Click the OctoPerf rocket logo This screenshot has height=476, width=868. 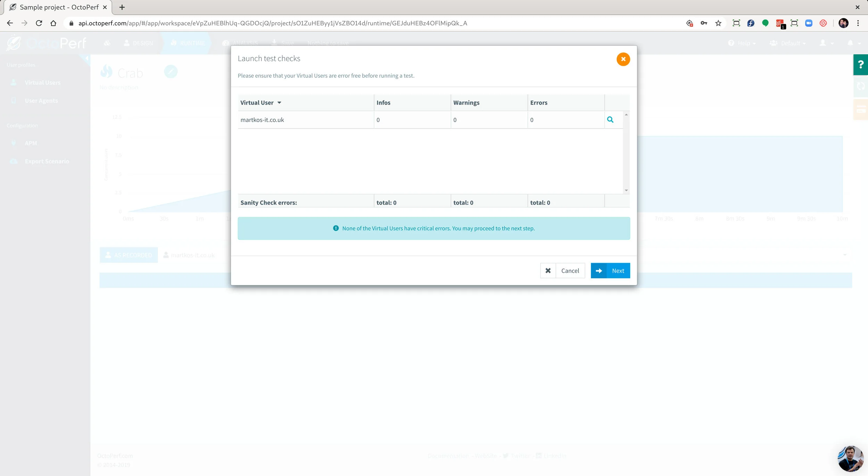14,43
